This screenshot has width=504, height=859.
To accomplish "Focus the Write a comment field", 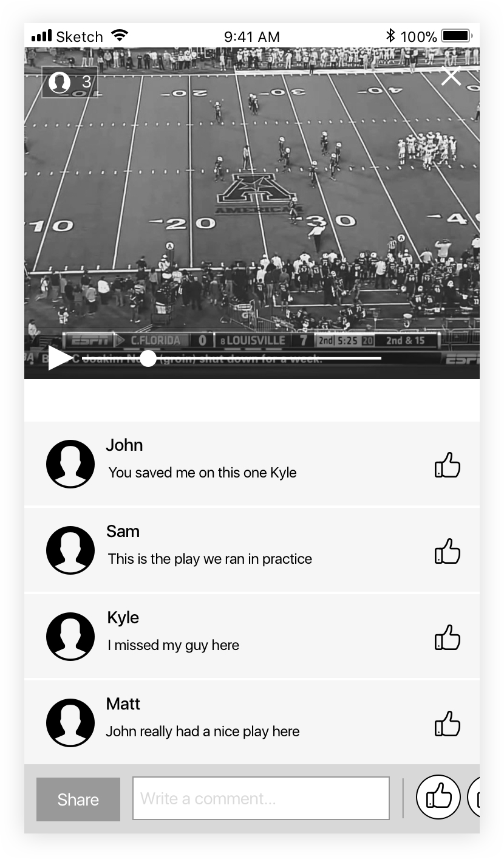I will coord(261,798).
